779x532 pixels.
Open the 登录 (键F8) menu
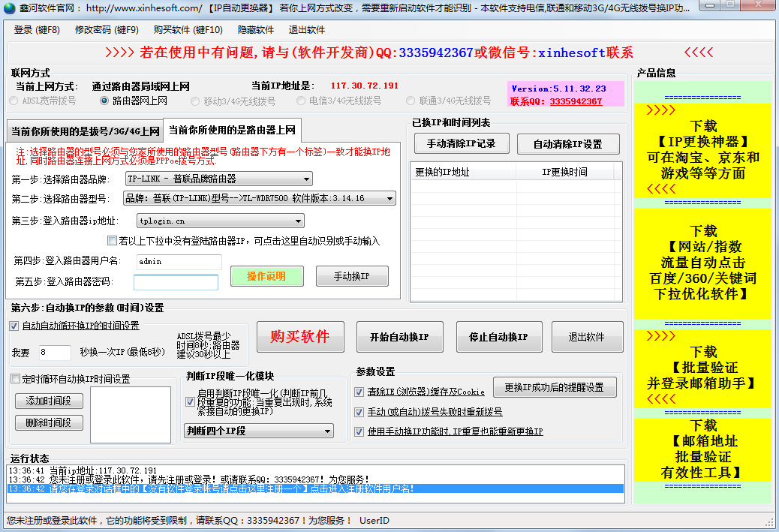(x=35, y=29)
